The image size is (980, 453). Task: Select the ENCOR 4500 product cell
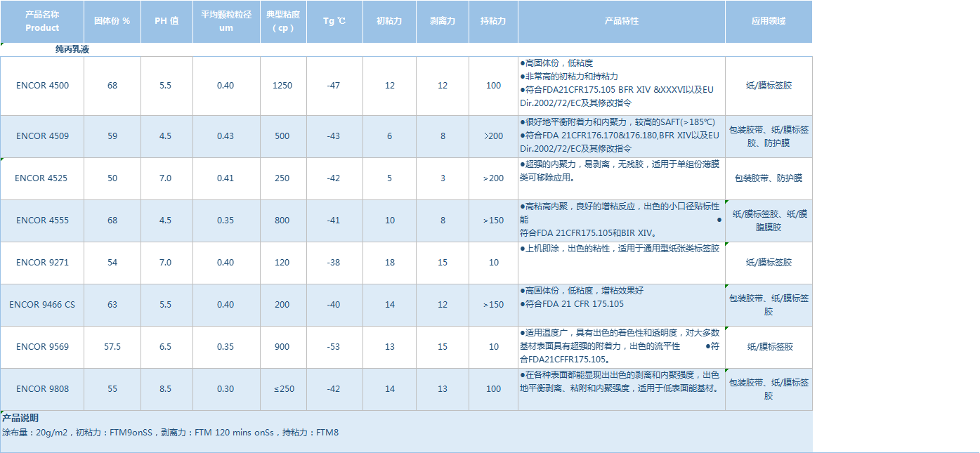coord(42,86)
